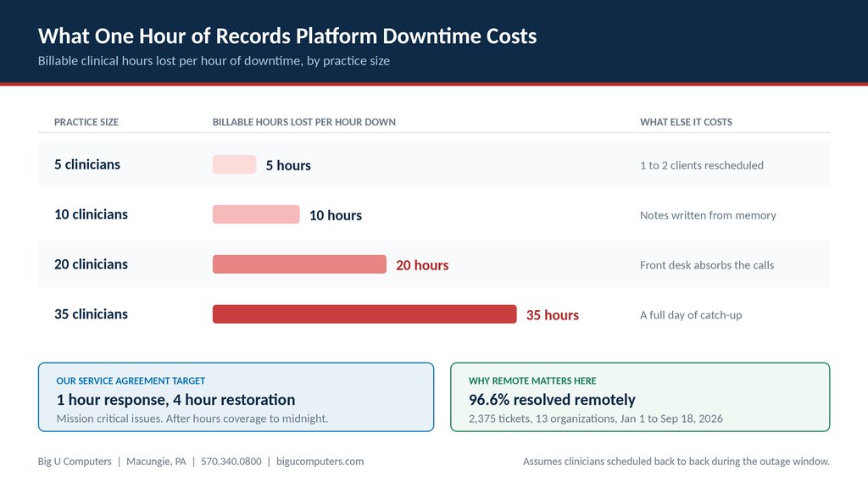
Task: Click the '10 hours' value label
Action: coord(336,214)
